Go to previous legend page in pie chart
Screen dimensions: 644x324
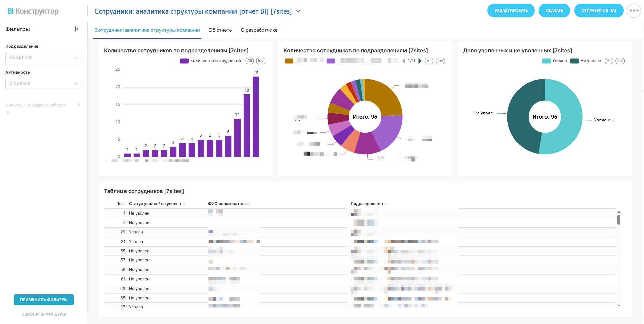404,61
